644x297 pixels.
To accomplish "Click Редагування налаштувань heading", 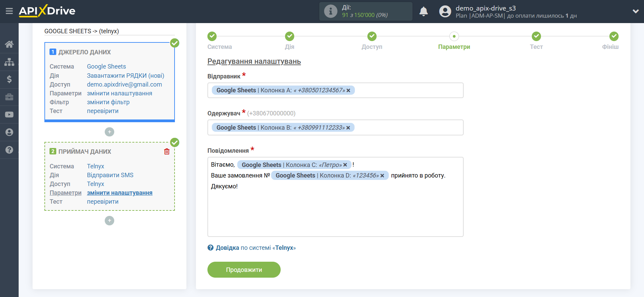I will [254, 61].
